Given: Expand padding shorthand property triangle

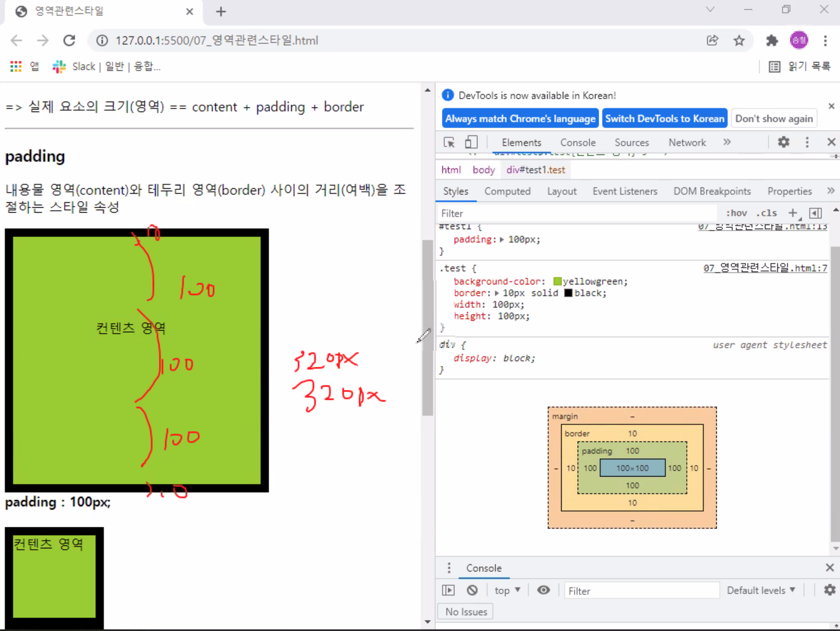Looking at the screenshot, I should click(502, 240).
